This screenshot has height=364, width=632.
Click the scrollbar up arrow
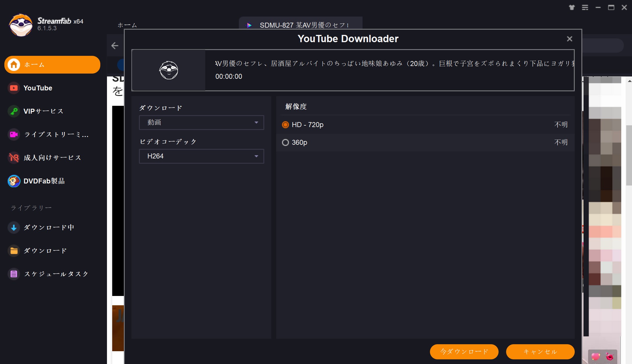(x=629, y=81)
